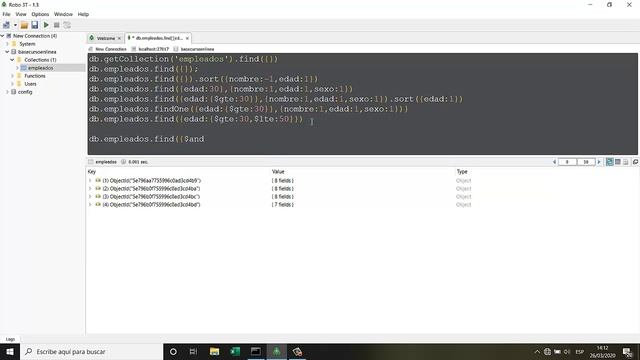Click the rotate orientation toolbar icon
Viewport: 640px width, 360px height.
[67, 25]
